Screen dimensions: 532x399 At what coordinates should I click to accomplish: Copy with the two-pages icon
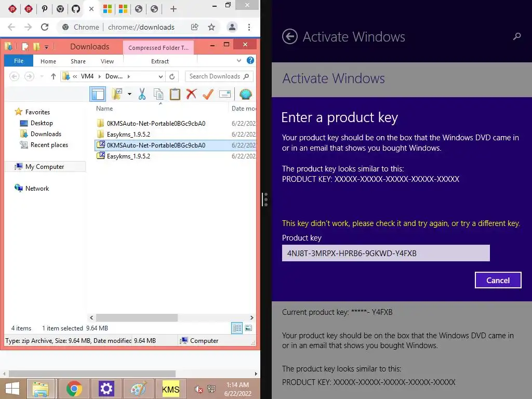158,94
